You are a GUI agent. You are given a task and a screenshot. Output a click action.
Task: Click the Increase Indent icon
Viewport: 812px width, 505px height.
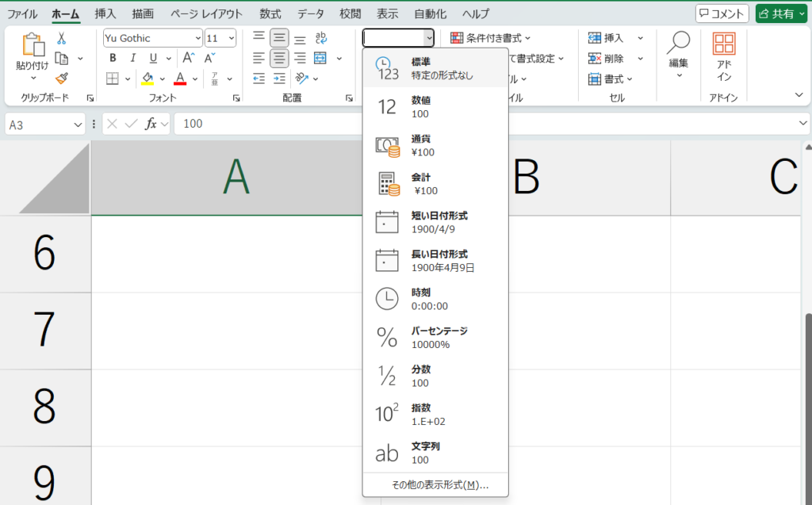pos(279,78)
